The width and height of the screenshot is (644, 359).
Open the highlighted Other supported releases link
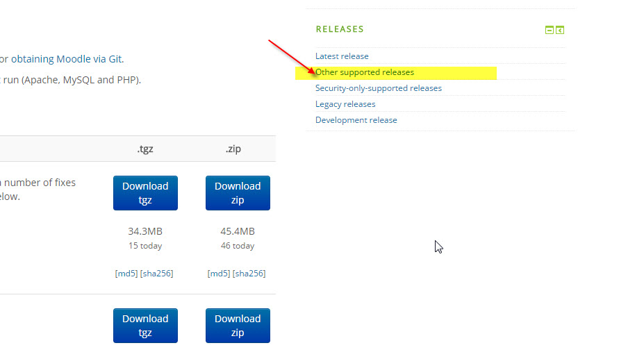point(365,72)
